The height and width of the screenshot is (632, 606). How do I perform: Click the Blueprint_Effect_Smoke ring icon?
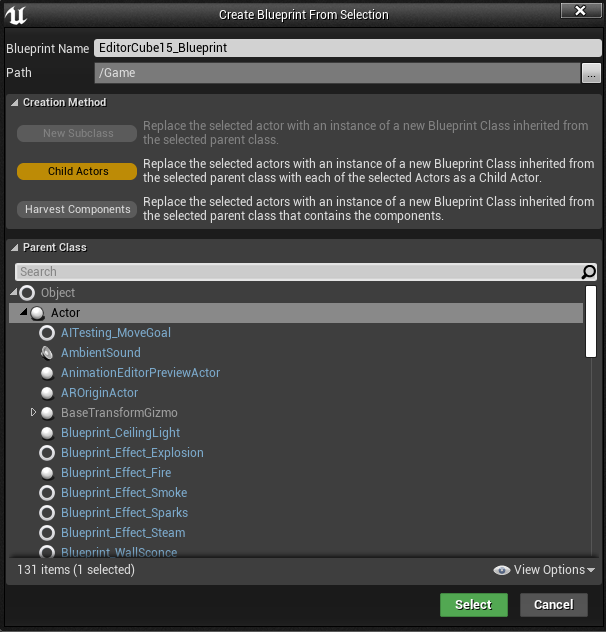47,493
